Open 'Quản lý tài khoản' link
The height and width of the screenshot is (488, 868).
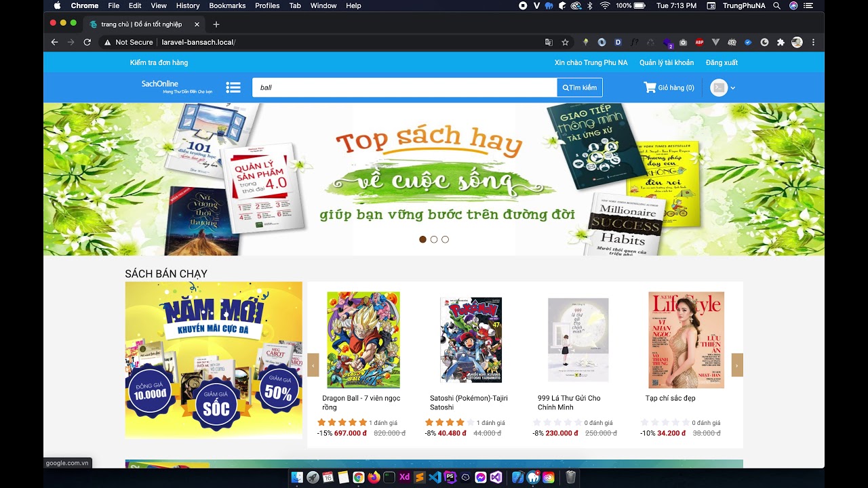pyautogui.click(x=667, y=62)
